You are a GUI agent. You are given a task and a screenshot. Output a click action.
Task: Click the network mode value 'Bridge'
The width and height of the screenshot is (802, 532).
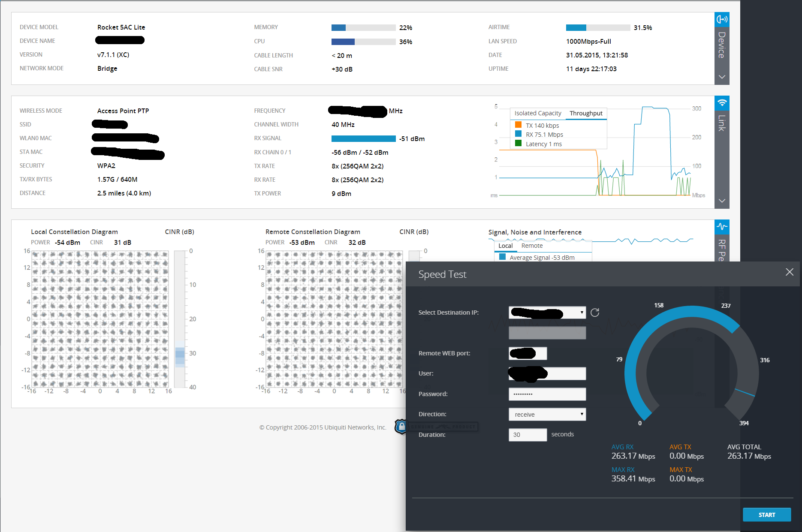coord(107,68)
